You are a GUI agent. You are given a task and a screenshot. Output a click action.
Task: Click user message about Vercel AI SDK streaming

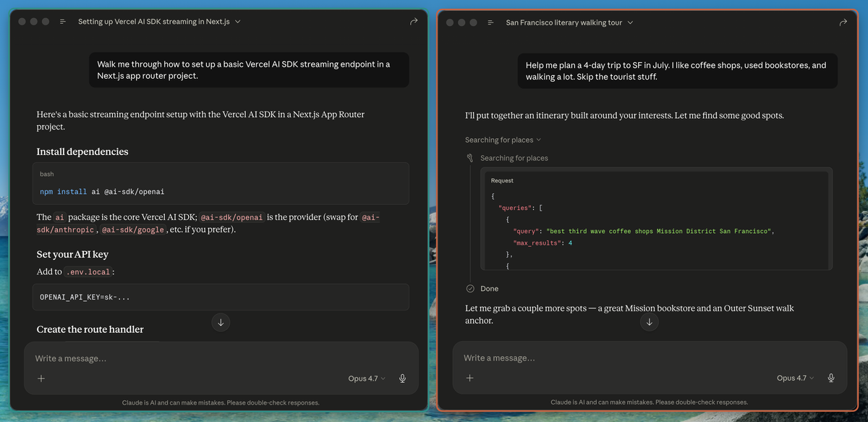point(249,69)
